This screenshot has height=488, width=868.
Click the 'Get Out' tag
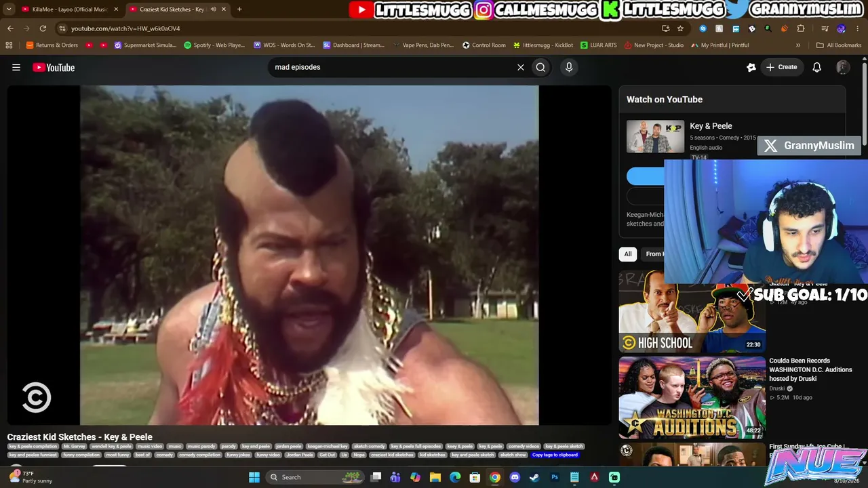(328, 455)
